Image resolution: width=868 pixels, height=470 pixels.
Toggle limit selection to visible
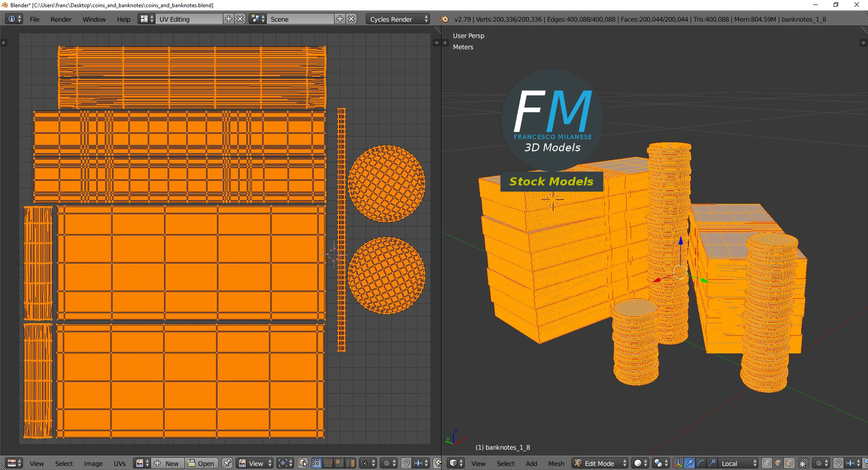click(x=803, y=463)
